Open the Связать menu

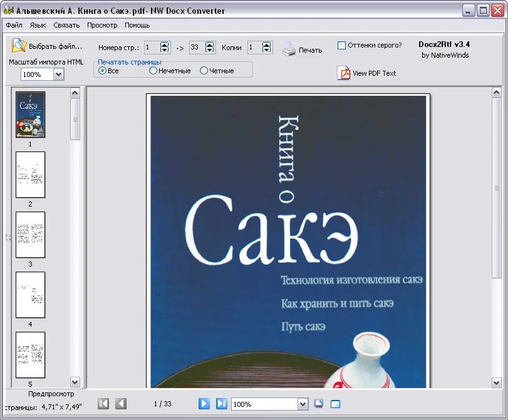(x=66, y=25)
